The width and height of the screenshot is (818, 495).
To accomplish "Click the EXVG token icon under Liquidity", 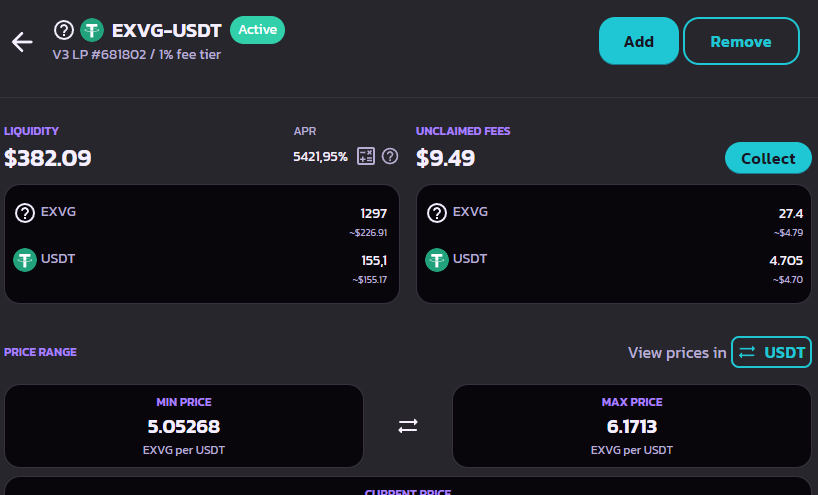I will point(25,212).
